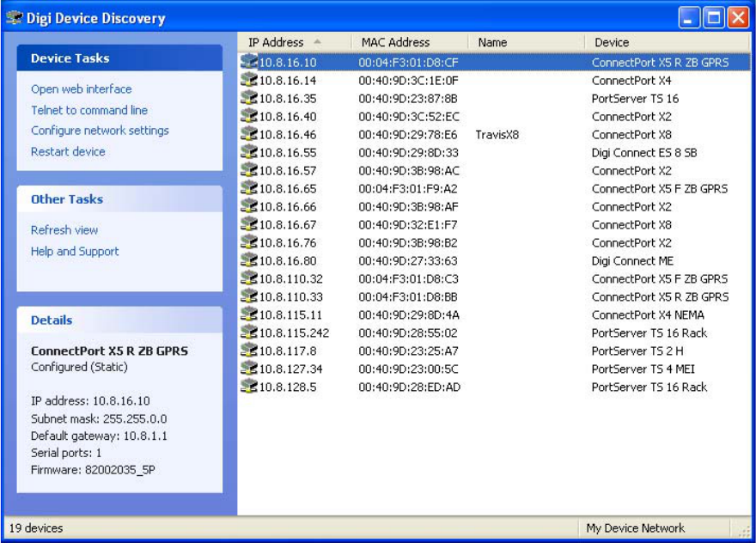Click Configured (Static) detail text

(79, 367)
